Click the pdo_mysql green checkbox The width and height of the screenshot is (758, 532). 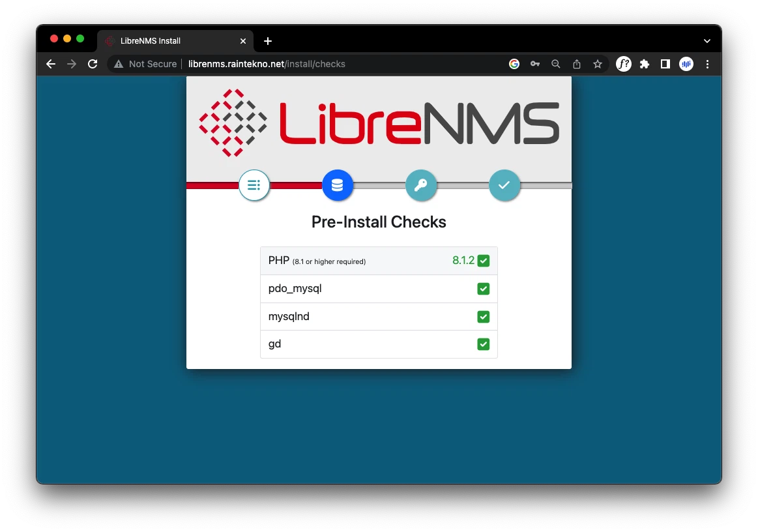(483, 289)
